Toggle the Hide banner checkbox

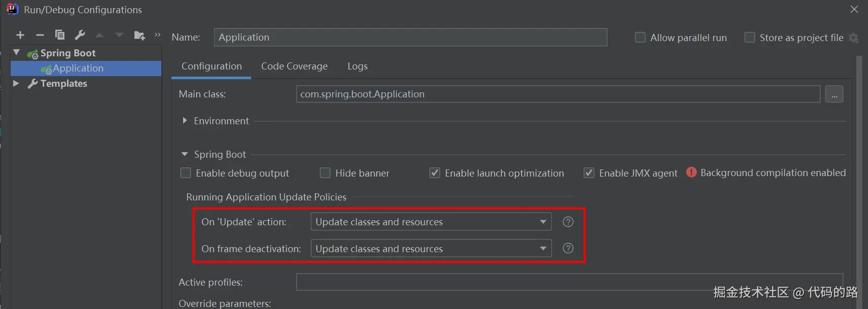coord(325,173)
